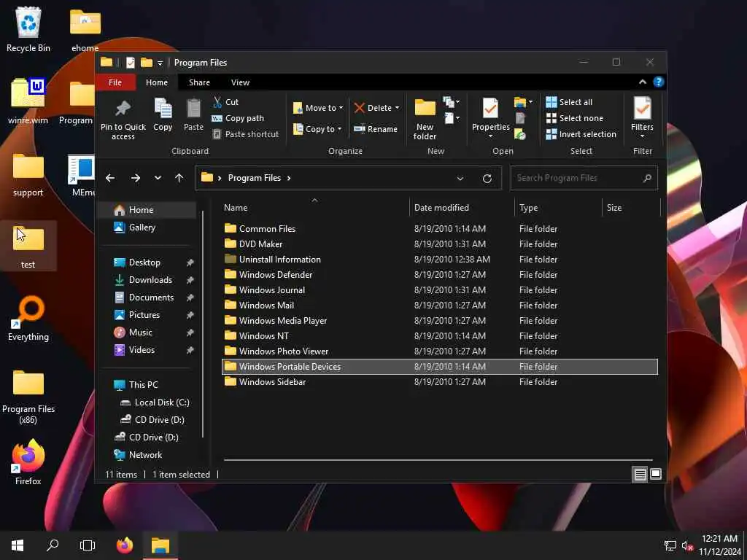747x560 pixels.
Task: Select Network in navigation pane
Action: [x=147, y=455]
